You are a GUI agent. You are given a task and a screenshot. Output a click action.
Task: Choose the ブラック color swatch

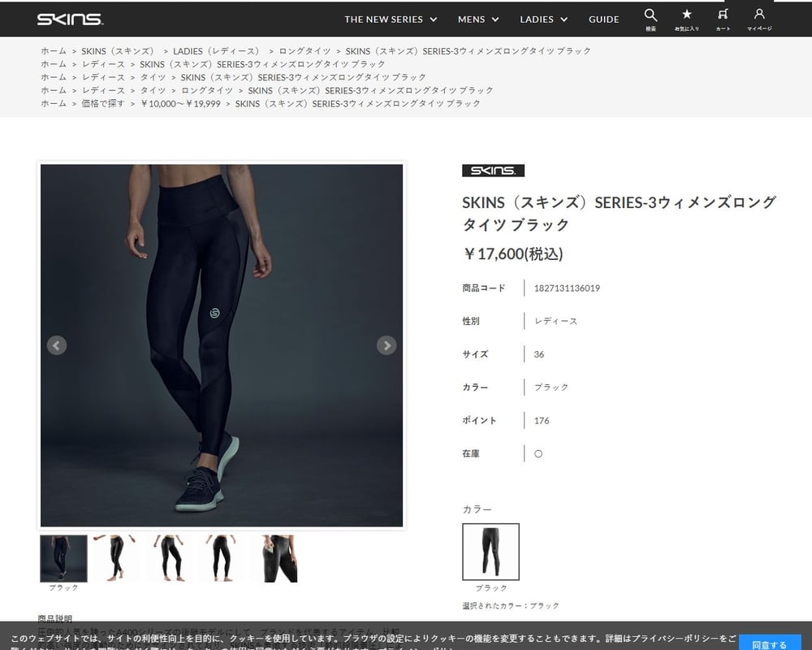pyautogui.click(x=490, y=552)
